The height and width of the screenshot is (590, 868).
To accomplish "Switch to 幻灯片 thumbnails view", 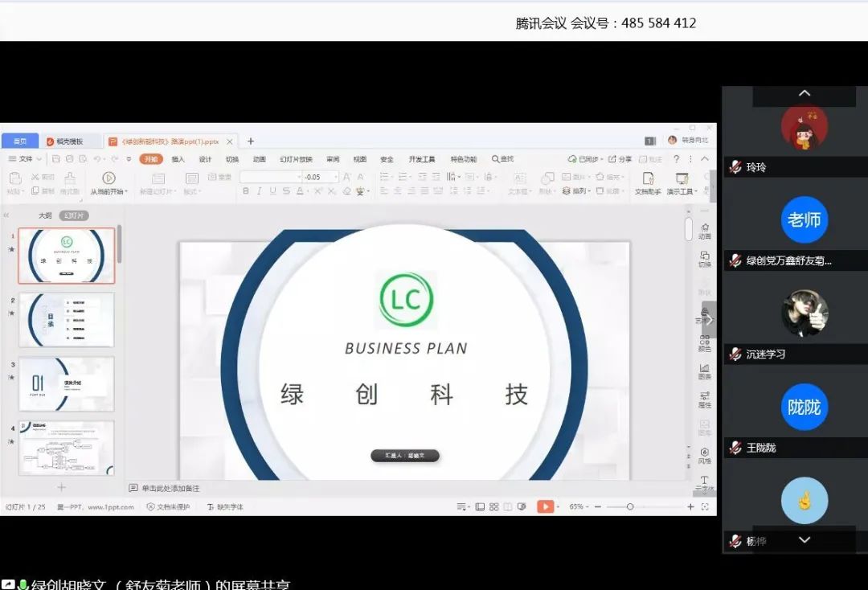I will pyautogui.click(x=74, y=215).
